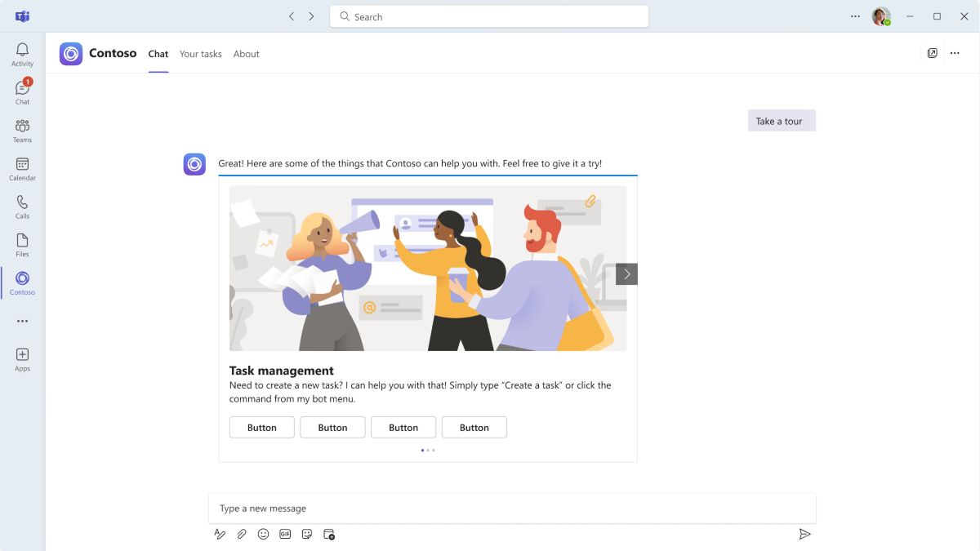Open Files in the sidebar
This screenshot has width=980, height=551.
point(22,240)
